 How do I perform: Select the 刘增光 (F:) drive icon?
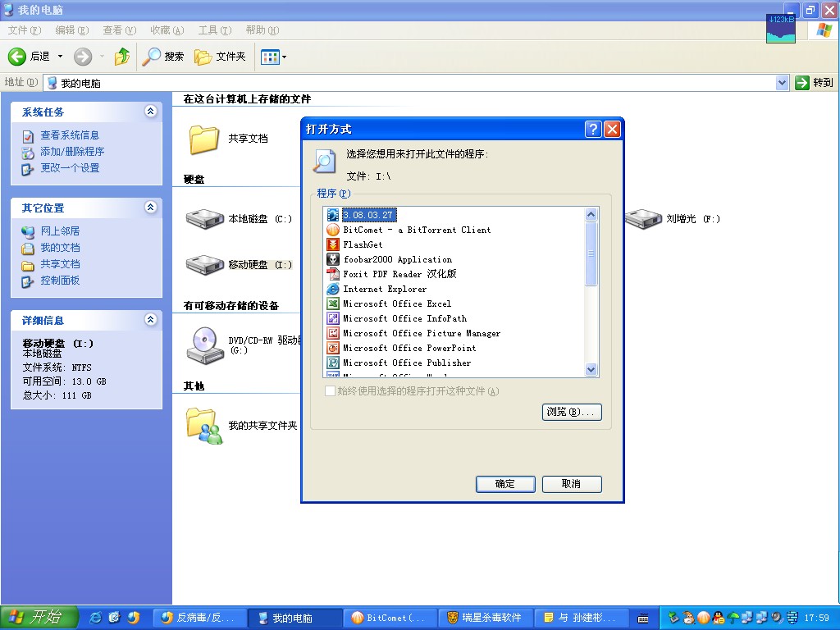click(643, 218)
